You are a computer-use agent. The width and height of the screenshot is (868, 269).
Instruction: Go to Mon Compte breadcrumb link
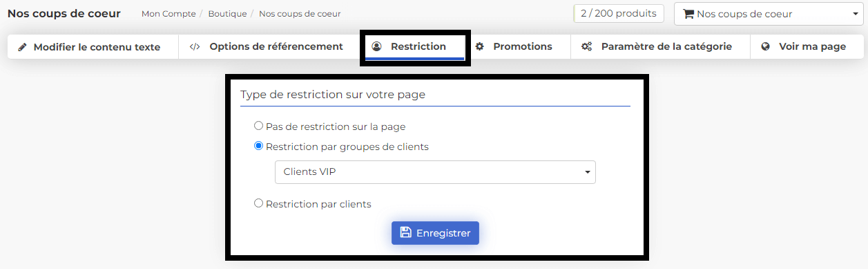coord(168,14)
